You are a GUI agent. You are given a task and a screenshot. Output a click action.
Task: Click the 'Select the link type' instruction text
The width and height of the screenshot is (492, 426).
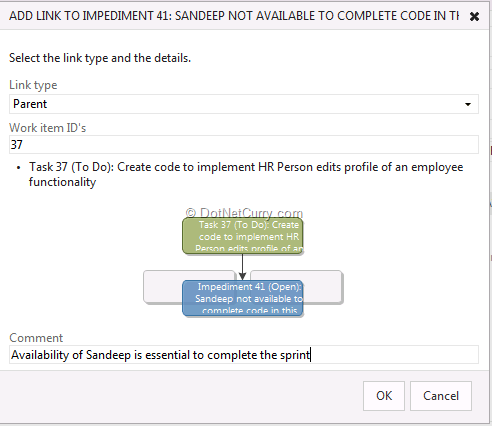click(x=100, y=58)
